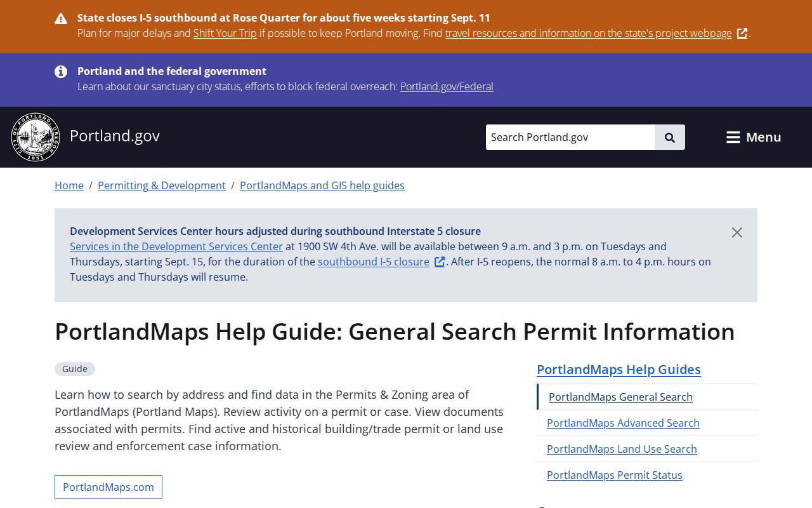
Task: Select PortlandMaps Permit Status sidebar item
Action: click(615, 475)
